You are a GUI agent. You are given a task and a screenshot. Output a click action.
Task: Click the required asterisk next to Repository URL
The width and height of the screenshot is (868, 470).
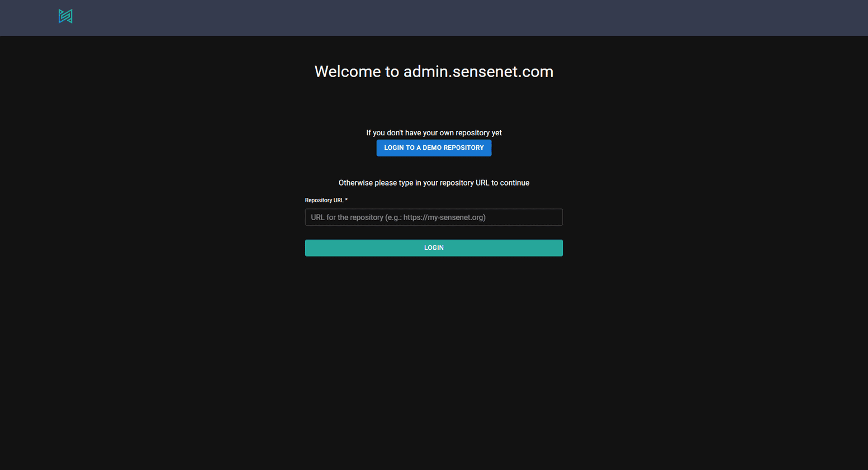pos(345,200)
